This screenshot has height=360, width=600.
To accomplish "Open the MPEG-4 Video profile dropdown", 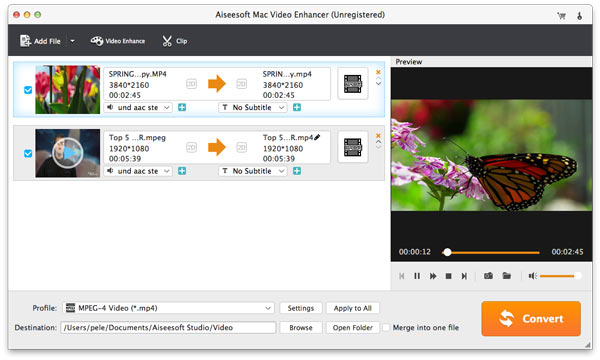I will tap(168, 308).
